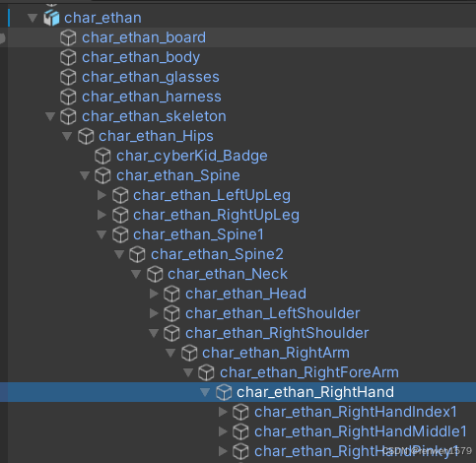
Task: Select char_cyberKid_Badge label
Action: click(192, 156)
